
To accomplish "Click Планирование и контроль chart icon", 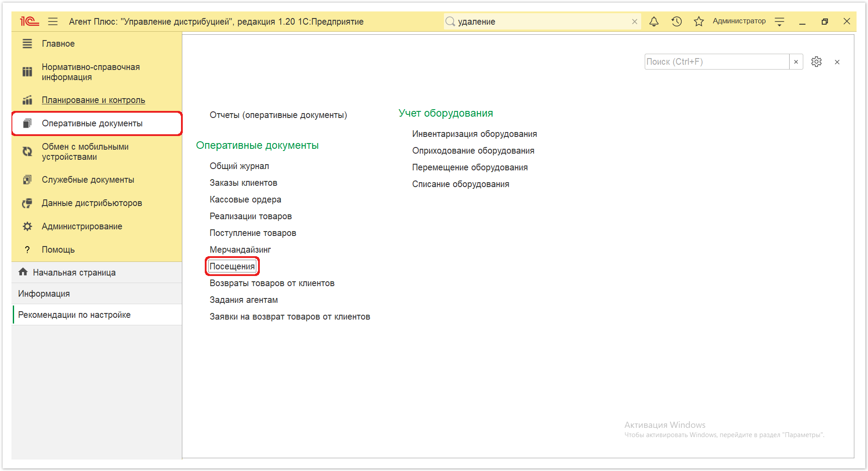I will click(27, 100).
